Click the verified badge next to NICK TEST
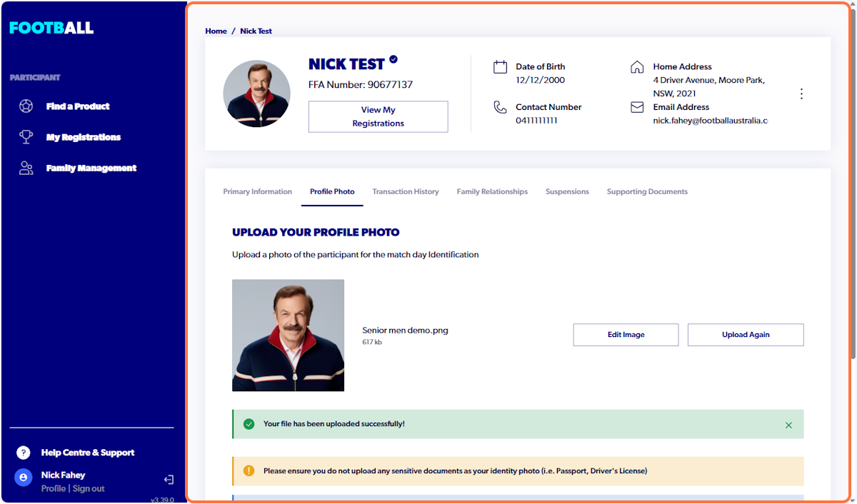The image size is (857, 504). pyautogui.click(x=394, y=60)
